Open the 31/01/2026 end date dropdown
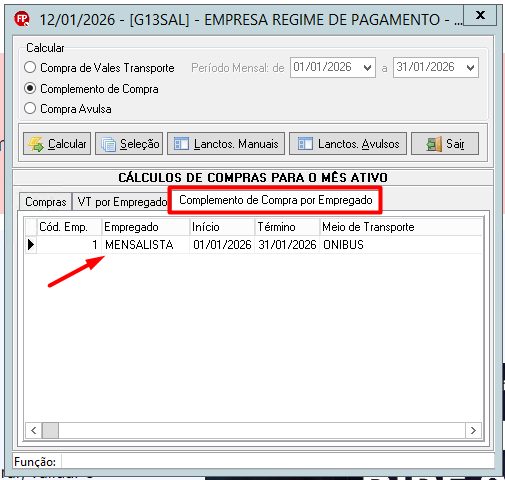505x480 pixels. (x=470, y=68)
